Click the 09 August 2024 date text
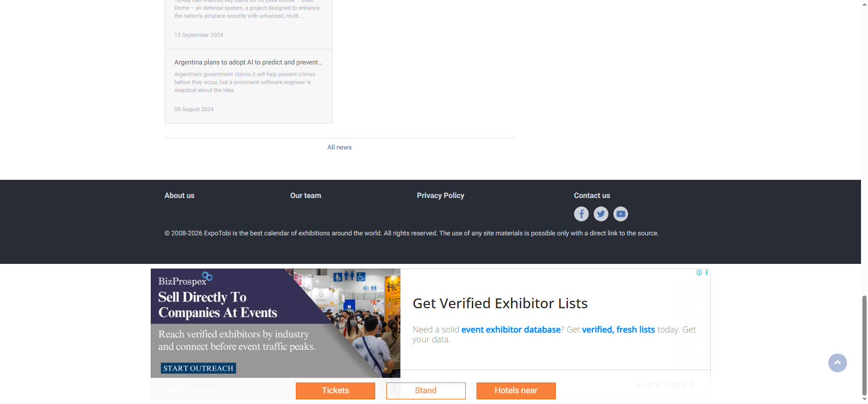 pos(194,109)
